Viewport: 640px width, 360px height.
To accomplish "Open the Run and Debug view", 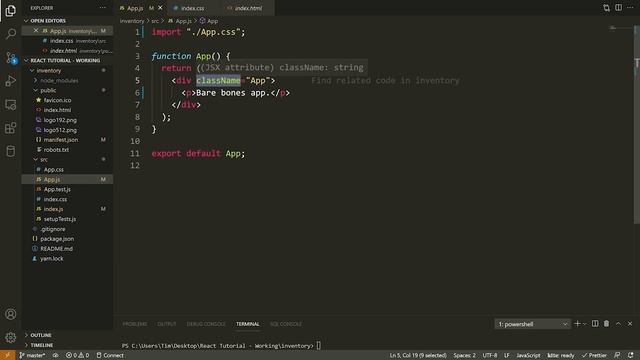I will click(x=11, y=81).
